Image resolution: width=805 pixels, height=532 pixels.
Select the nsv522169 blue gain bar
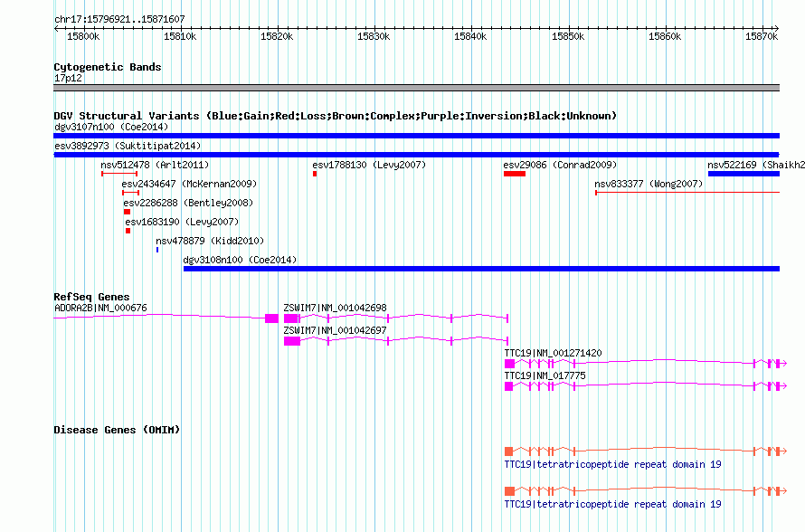pos(743,174)
